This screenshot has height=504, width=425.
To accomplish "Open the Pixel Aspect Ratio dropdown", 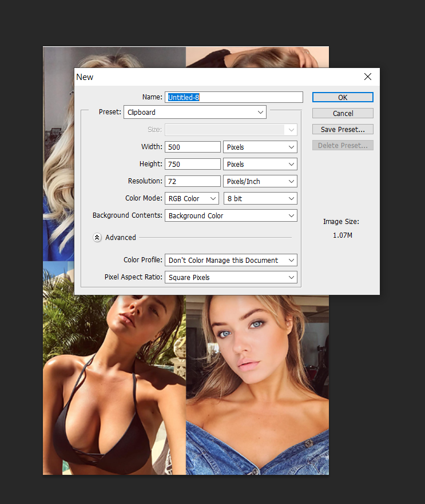I will coord(231,277).
